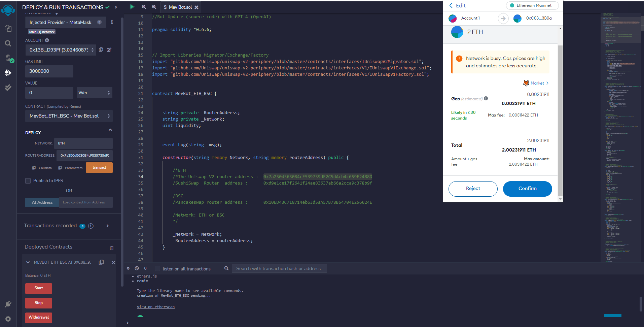The height and width of the screenshot is (327, 644).
Task: Enable Publish to IPFS checkbox
Action: 28,181
